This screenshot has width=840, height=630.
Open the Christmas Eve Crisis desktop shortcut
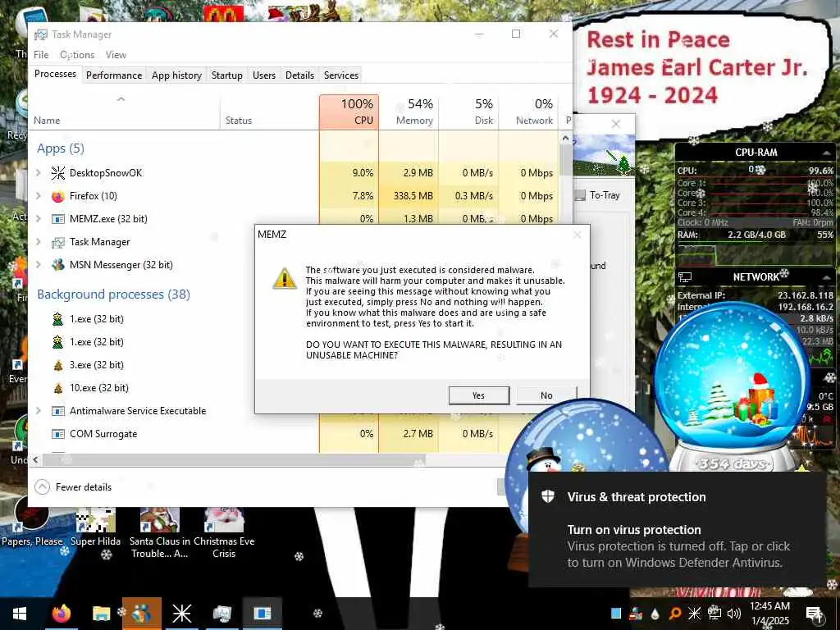[224, 533]
